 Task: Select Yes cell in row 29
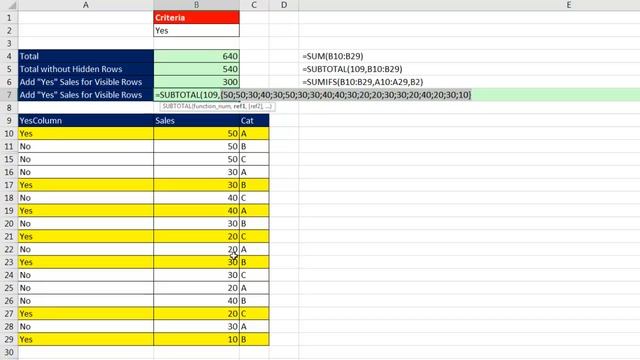(x=86, y=339)
